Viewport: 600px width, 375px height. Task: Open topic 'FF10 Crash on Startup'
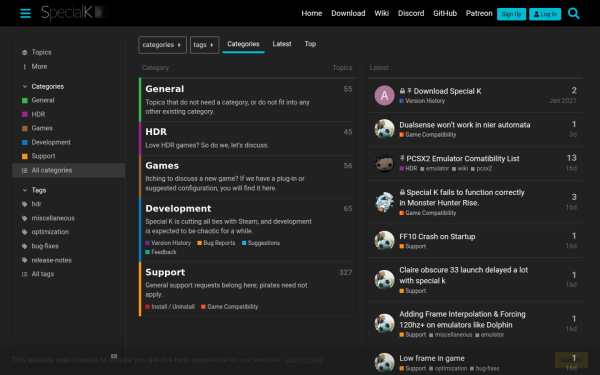(x=437, y=236)
